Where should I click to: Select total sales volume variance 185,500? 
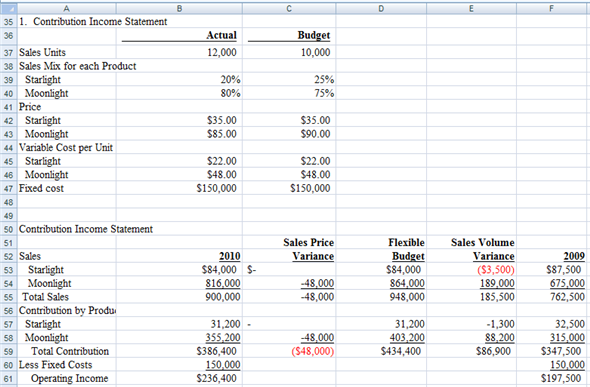(497, 297)
